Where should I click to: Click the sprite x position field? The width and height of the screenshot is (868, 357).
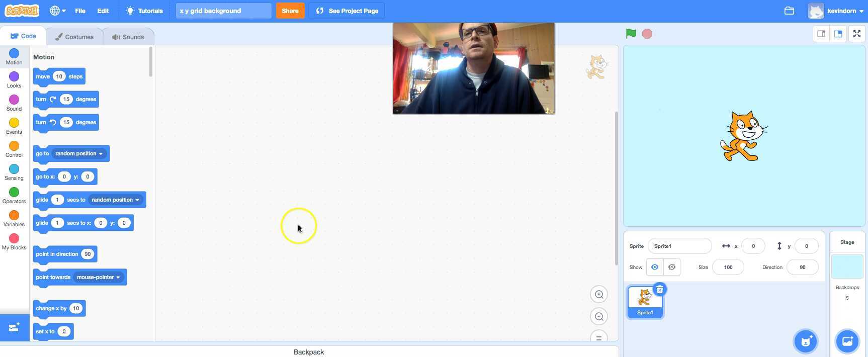[753, 246]
